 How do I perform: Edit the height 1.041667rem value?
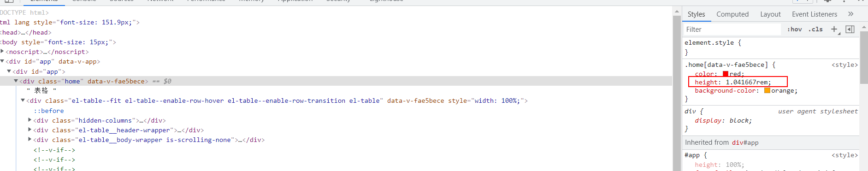tap(746, 82)
